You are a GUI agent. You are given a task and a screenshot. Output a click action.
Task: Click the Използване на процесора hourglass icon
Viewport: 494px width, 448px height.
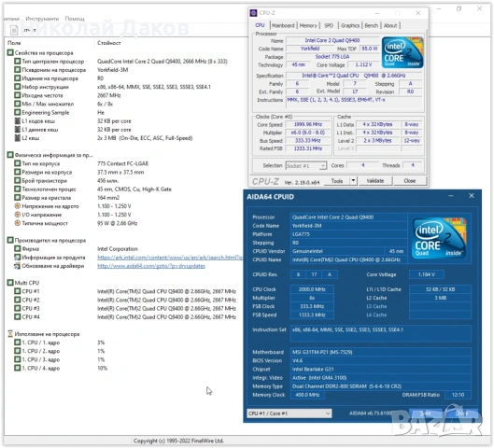coord(10,334)
